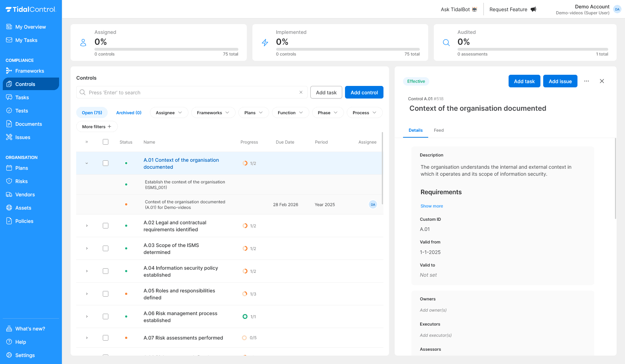Switch to the Feed tab
Viewport: 625px width, 364px height.
(439, 130)
